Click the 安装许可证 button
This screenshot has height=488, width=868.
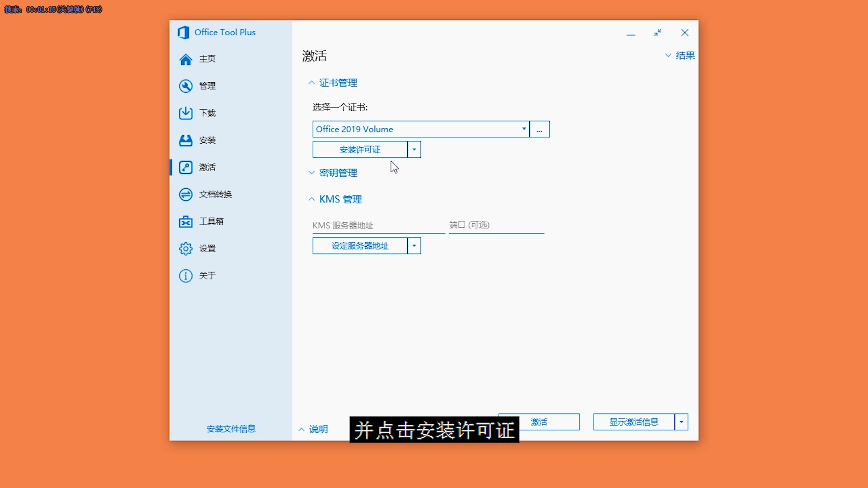359,150
